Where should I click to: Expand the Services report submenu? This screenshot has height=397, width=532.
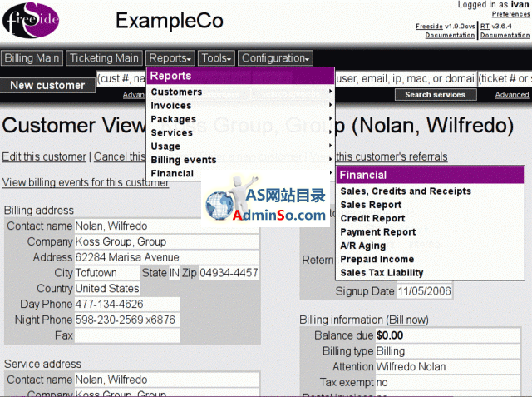[240, 132]
